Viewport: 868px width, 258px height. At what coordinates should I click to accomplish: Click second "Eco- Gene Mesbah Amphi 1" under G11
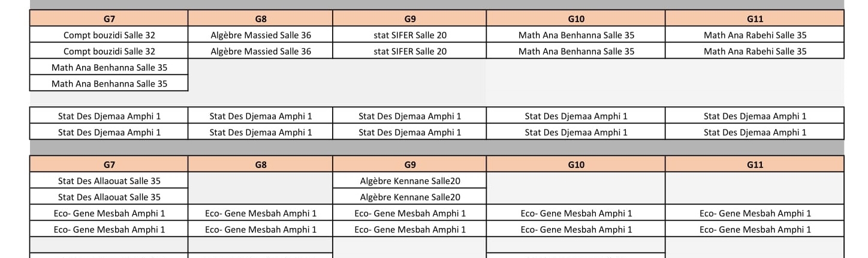[x=755, y=229]
